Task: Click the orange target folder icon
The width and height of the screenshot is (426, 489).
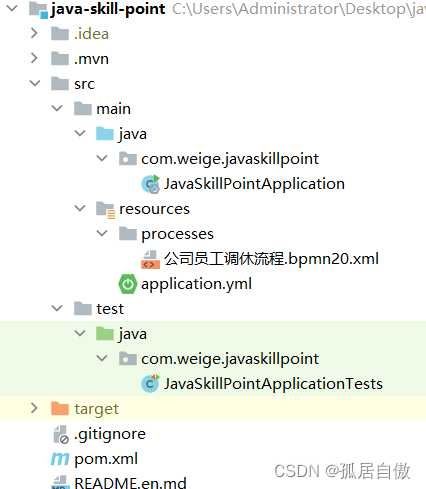Action: (60, 408)
